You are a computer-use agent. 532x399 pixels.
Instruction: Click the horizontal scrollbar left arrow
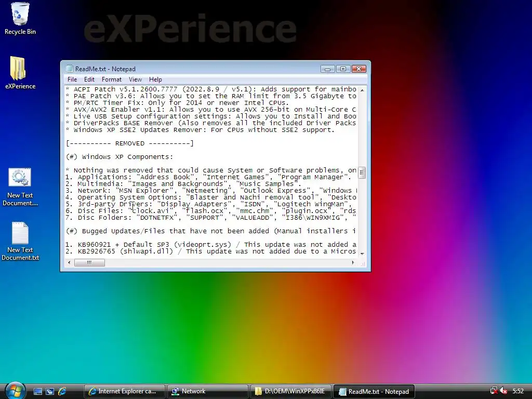(70, 262)
